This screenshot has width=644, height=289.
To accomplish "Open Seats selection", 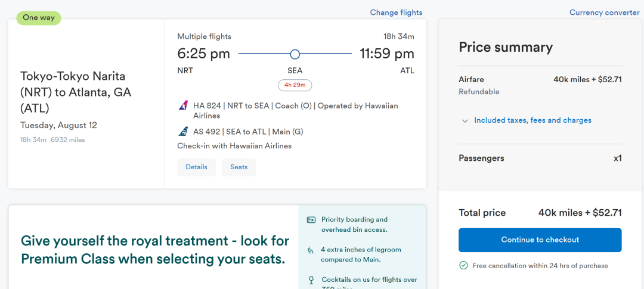I will (x=239, y=167).
